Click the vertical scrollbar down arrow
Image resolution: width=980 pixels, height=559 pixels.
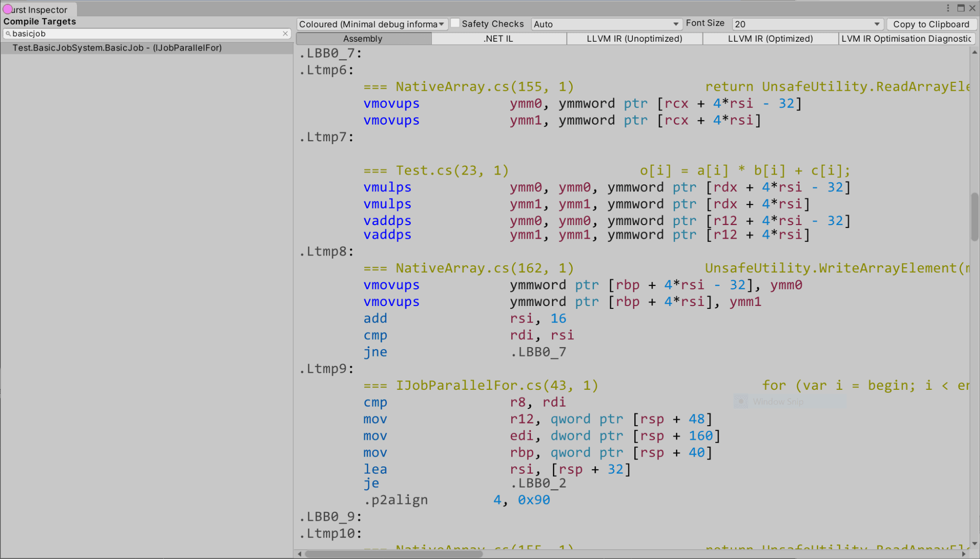pos(975,544)
